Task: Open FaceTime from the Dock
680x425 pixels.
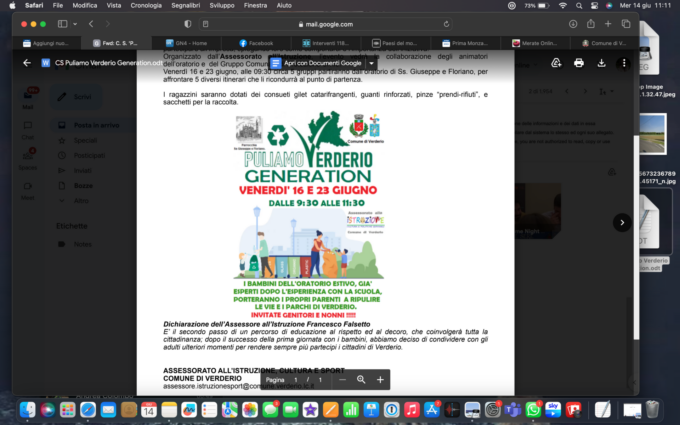Action: coord(290,409)
